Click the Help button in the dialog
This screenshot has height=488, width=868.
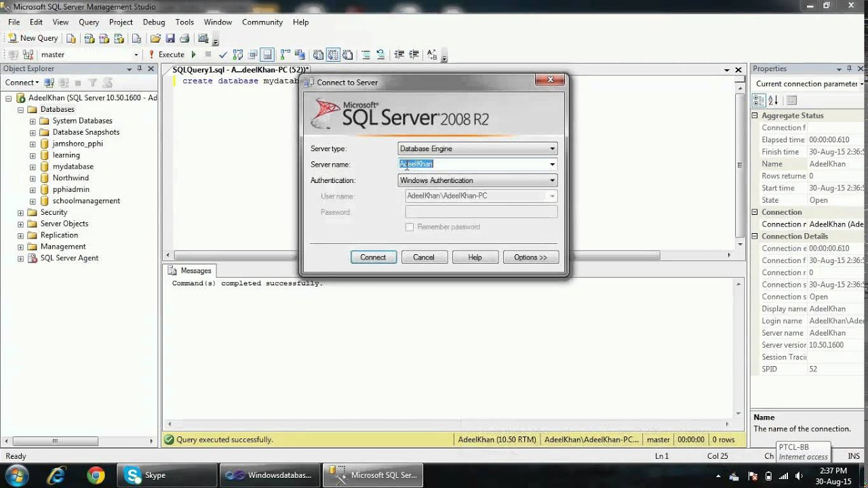pyautogui.click(x=475, y=258)
